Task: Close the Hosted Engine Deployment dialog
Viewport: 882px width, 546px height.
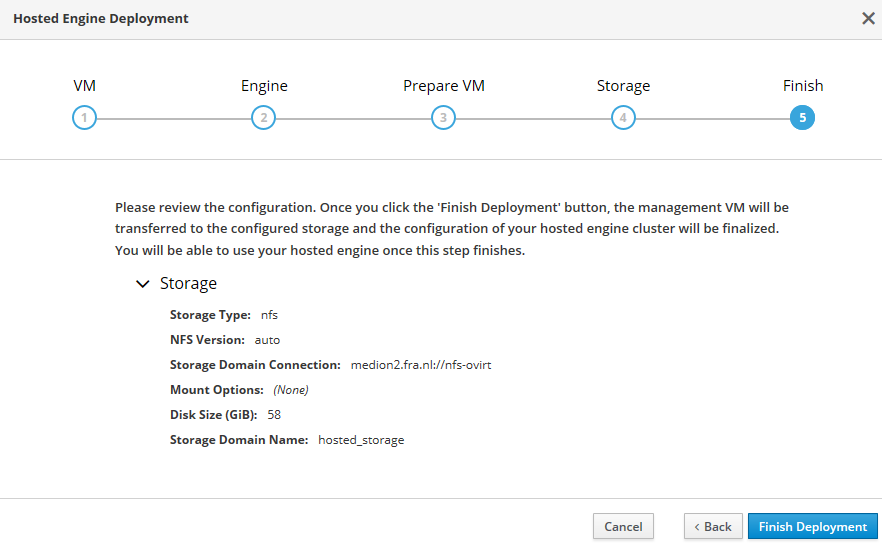Action: point(868,18)
